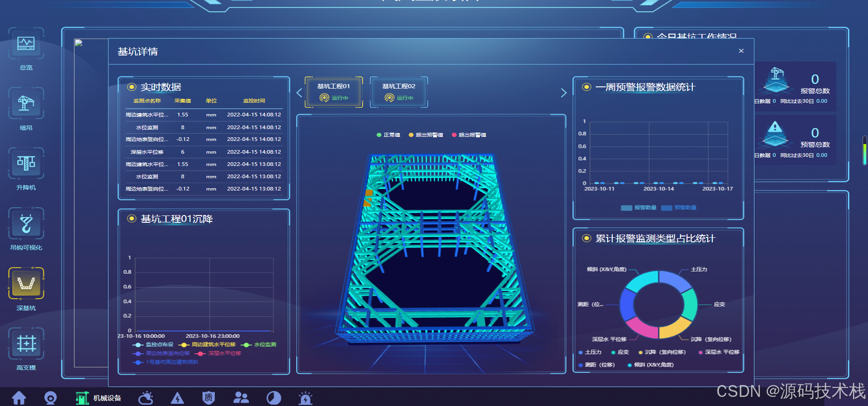Toggle the 周边地表竖向位移 legend series

click(161, 353)
